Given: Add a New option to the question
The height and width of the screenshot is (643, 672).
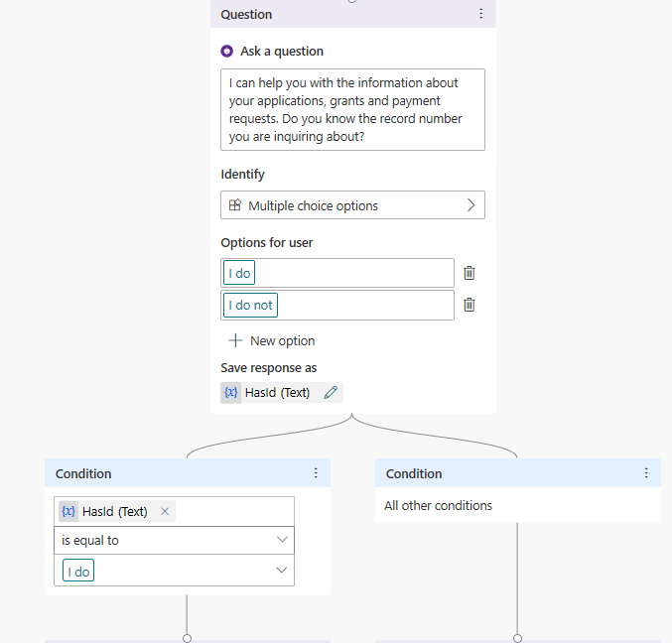Looking at the screenshot, I should point(272,341).
